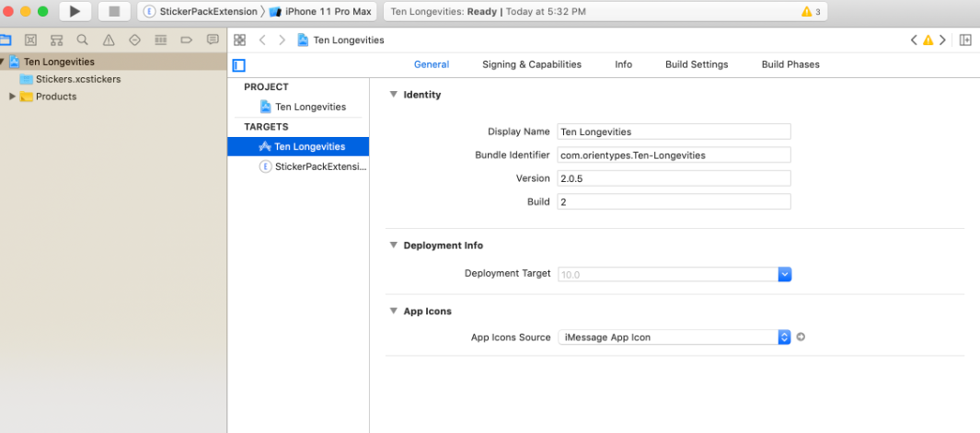Click the arrow next to App Icons Source

(x=801, y=337)
